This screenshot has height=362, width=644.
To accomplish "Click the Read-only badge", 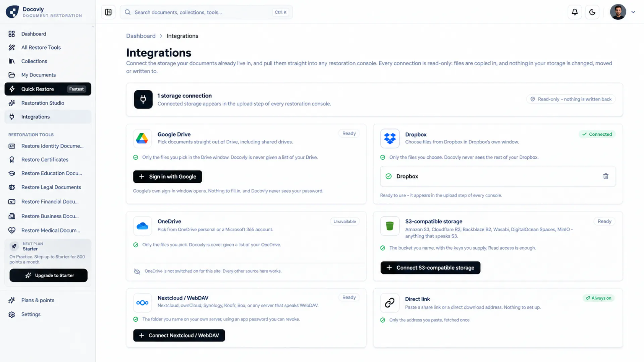I will click(x=571, y=99).
